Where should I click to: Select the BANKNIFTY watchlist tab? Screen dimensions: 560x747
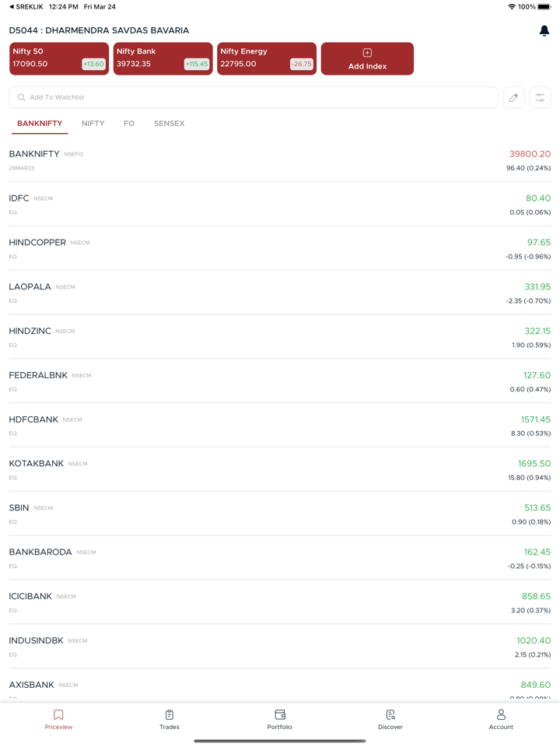tap(40, 124)
